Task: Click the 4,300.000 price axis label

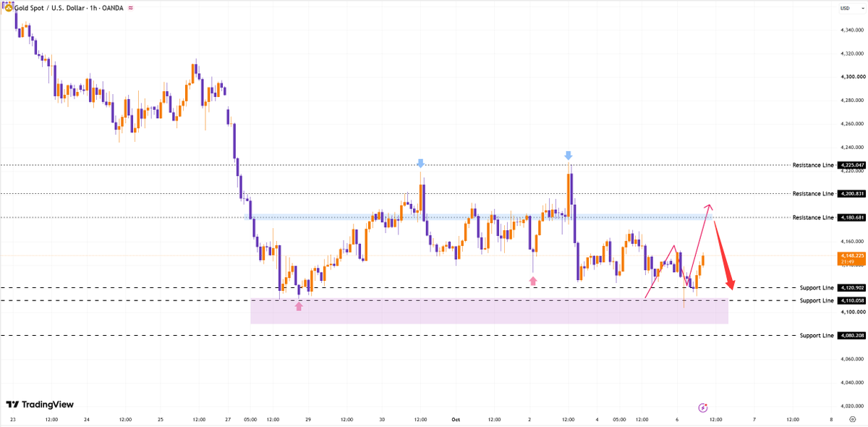Action: 852,77
